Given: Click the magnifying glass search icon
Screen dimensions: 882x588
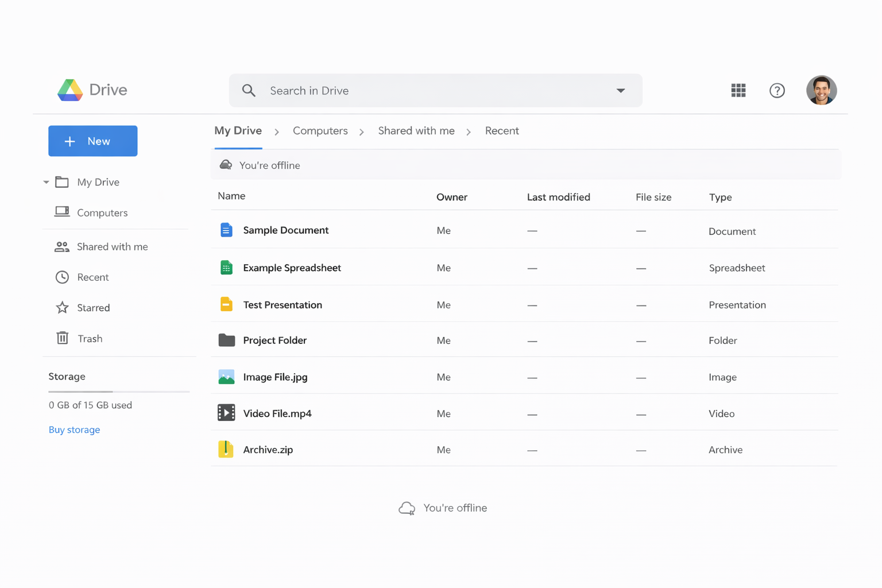Looking at the screenshot, I should click(x=249, y=91).
